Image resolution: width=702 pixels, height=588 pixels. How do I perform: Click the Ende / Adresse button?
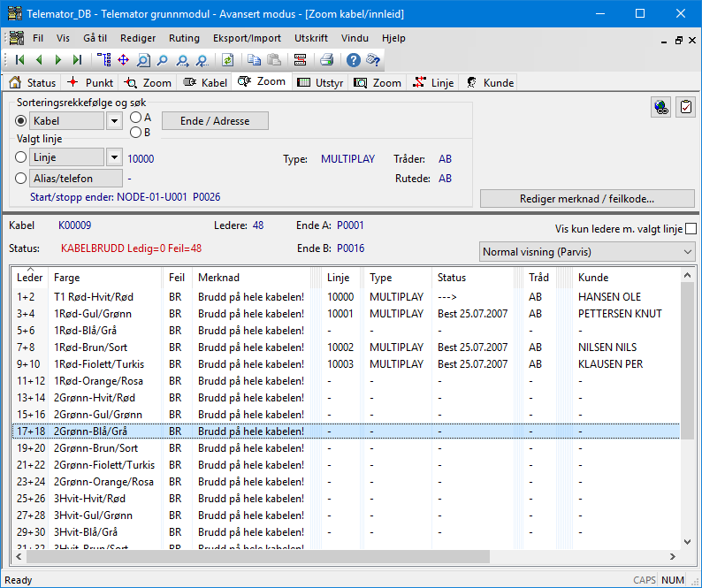pos(215,121)
